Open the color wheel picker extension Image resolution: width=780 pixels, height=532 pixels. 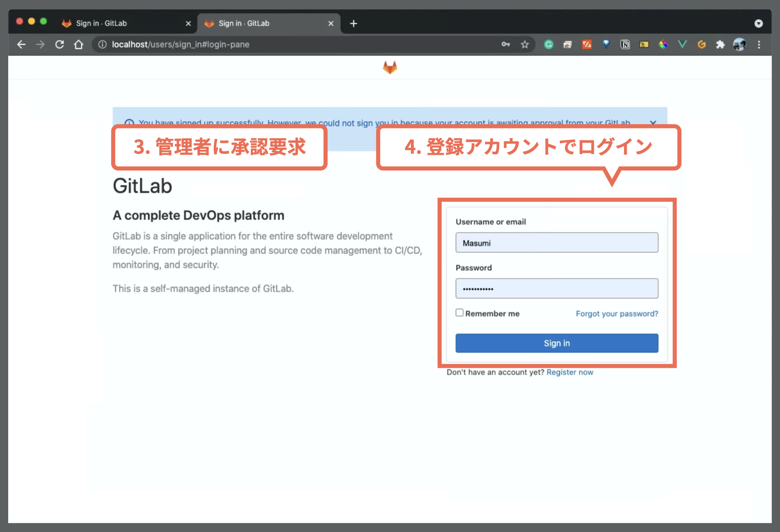click(x=663, y=44)
